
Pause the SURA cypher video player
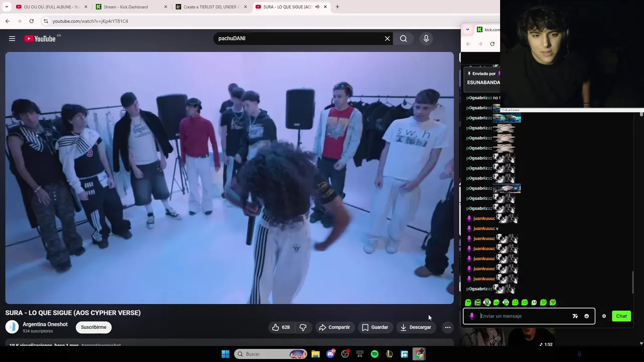click(229, 178)
